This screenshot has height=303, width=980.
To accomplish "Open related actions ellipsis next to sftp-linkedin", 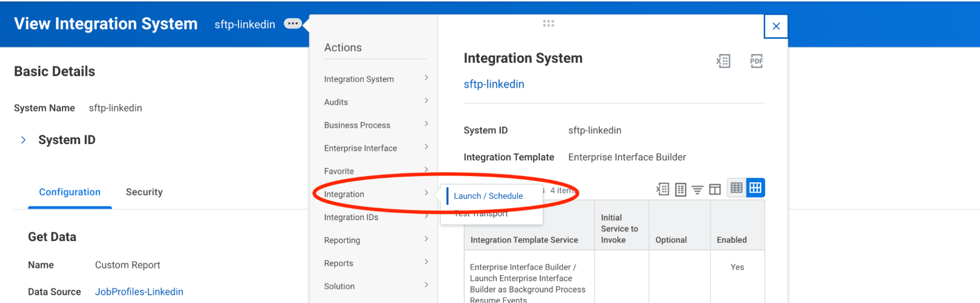I will pyautogui.click(x=293, y=24).
